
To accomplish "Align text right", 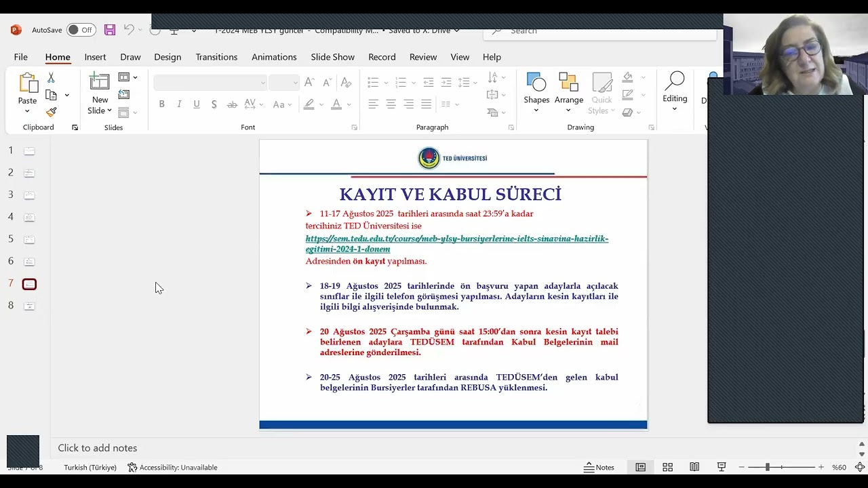I will point(408,104).
